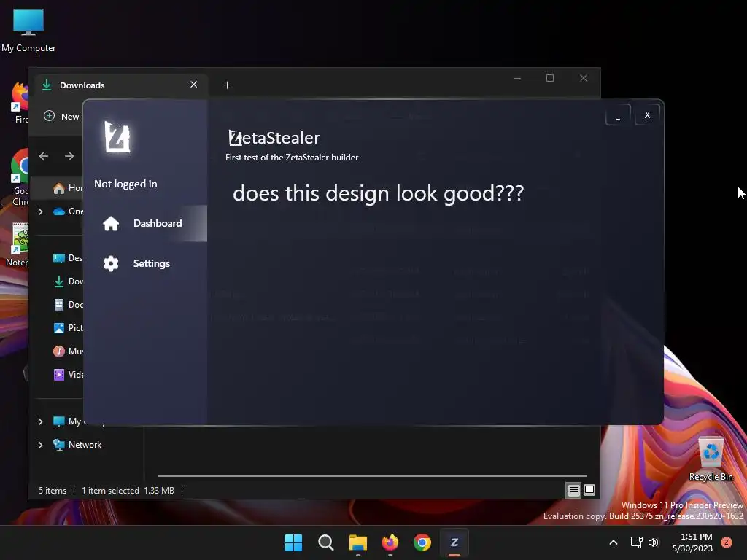Open notifications badge showing 2

pyautogui.click(x=727, y=542)
